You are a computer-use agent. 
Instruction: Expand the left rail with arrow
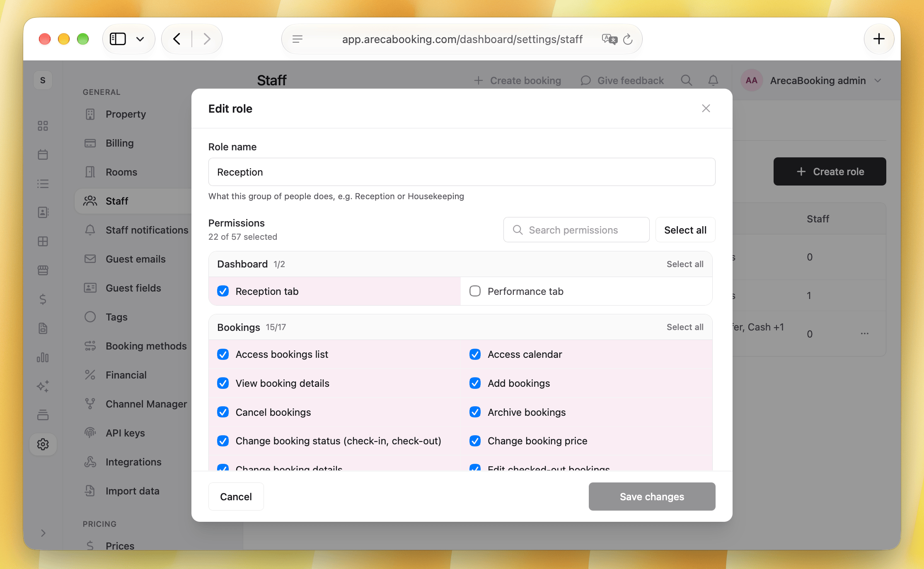[43, 533]
